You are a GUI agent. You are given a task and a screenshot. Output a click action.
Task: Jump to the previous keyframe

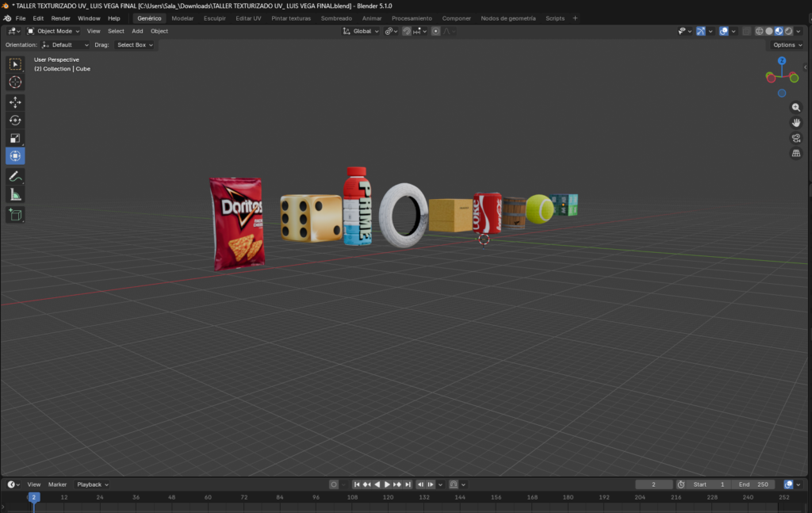click(x=366, y=484)
